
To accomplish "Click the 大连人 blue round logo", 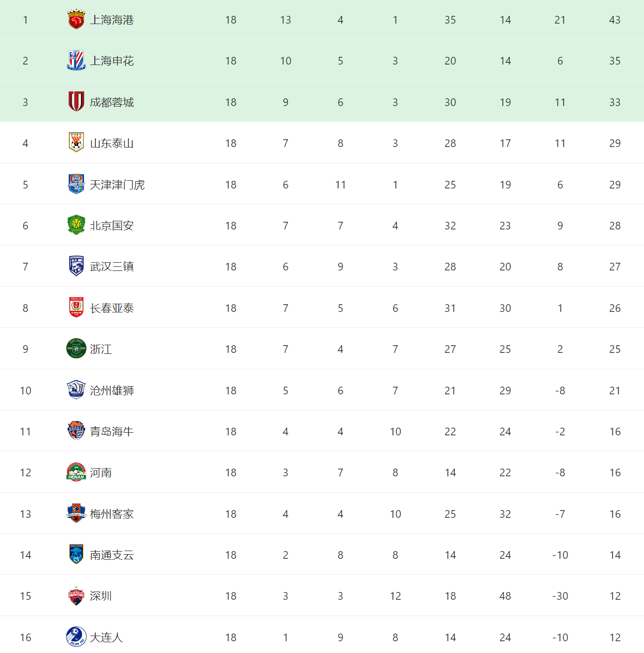I will [76, 637].
